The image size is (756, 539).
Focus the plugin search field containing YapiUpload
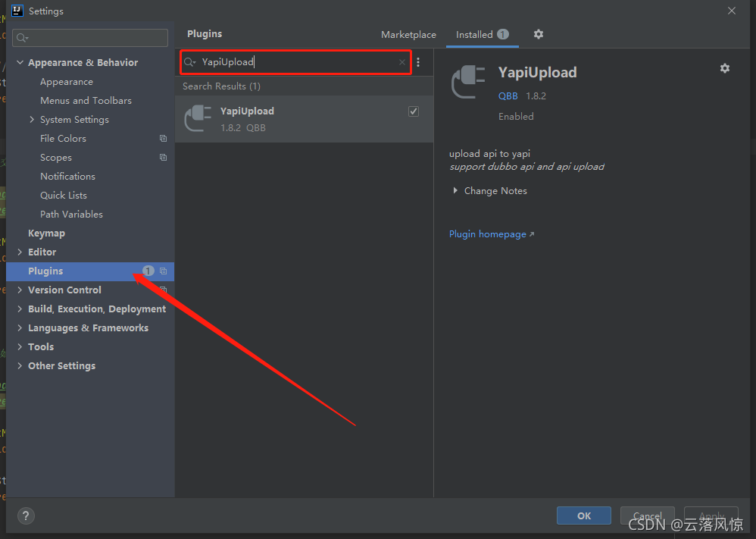pyautogui.click(x=295, y=62)
